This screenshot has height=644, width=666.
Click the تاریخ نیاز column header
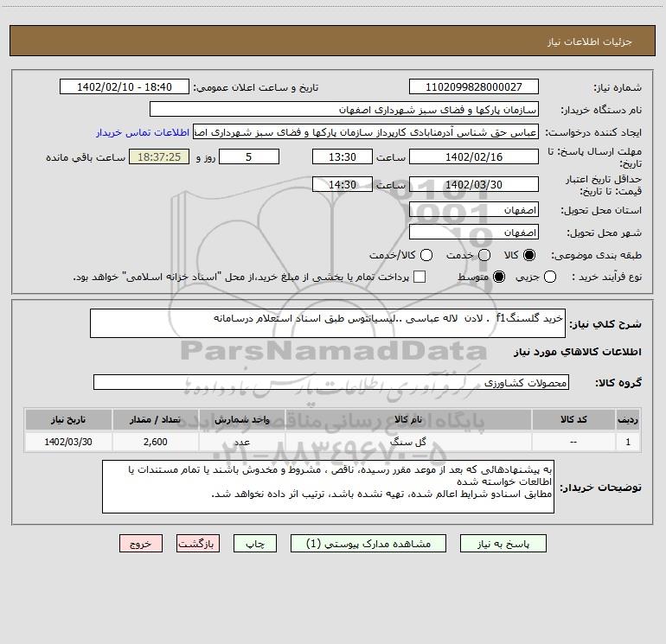click(x=68, y=419)
